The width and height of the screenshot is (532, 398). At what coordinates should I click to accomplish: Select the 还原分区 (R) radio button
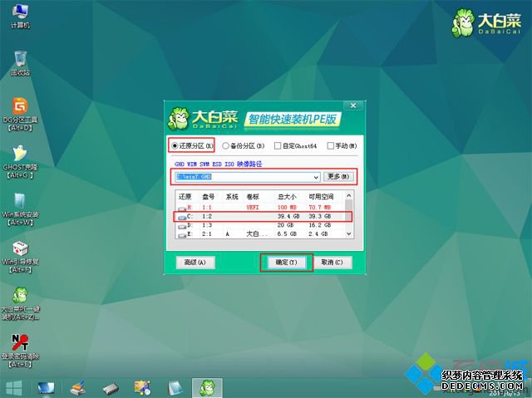192,145
